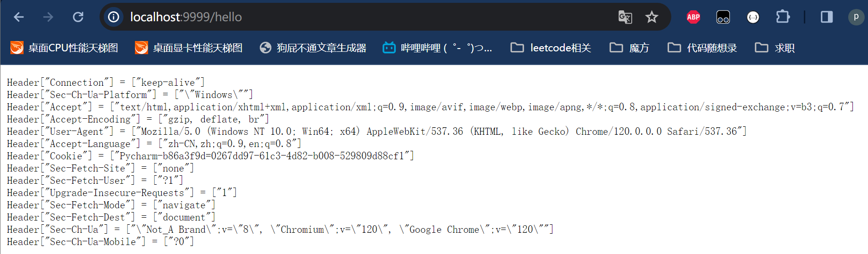Open the eyeglasses dark-mode extension icon
Viewport: 868px width, 254px height.
click(x=723, y=17)
